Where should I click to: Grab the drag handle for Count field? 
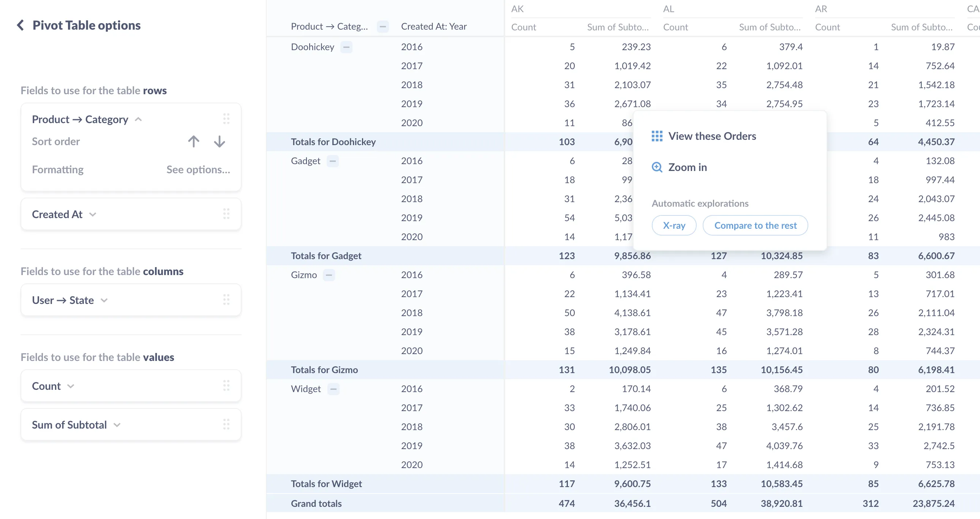(x=226, y=386)
